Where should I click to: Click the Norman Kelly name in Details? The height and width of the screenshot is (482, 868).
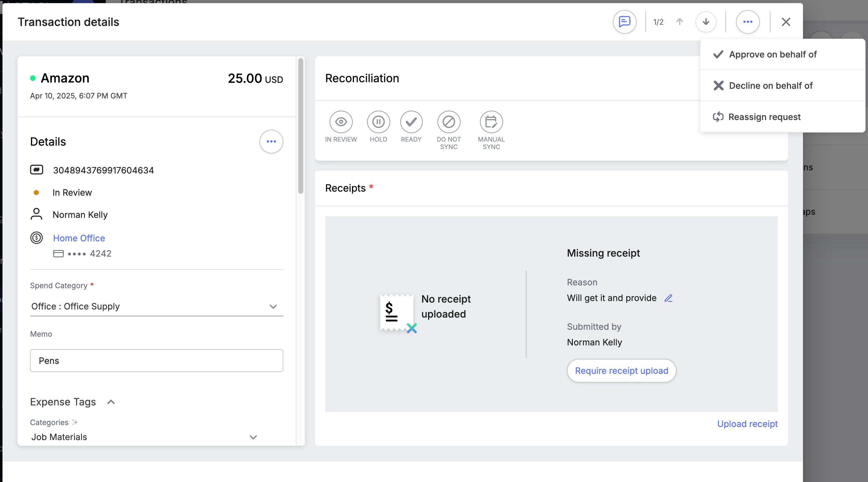[x=80, y=214]
